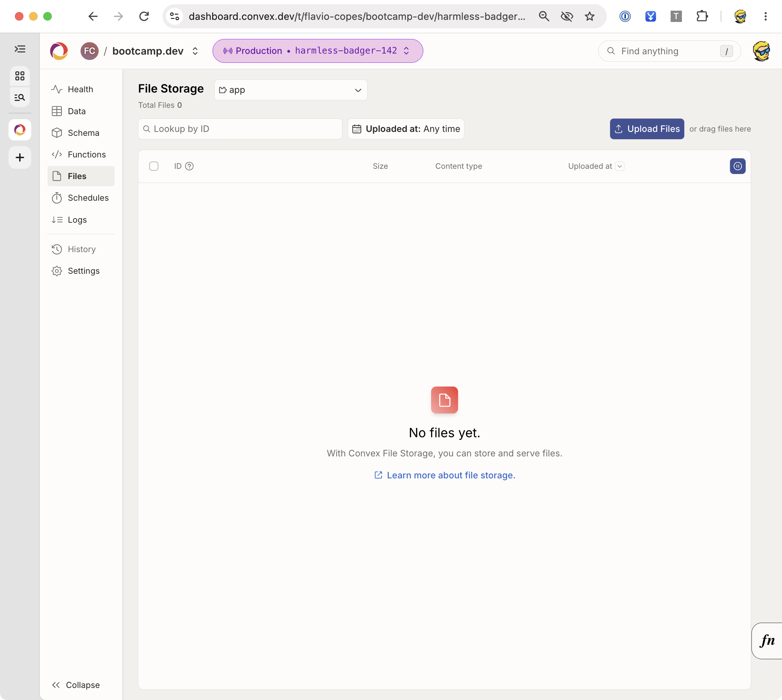Image resolution: width=782 pixels, height=700 pixels.
Task: Open the Functions section
Action: tap(81, 154)
